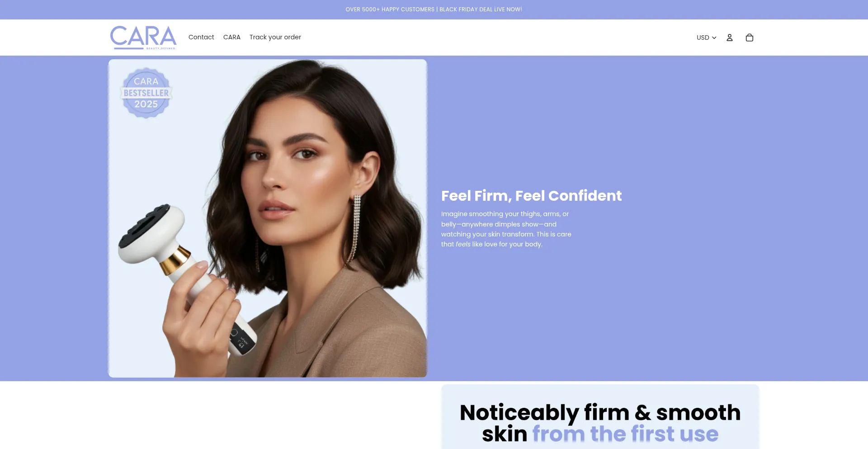Open the shopping cart bag icon
This screenshot has height=449, width=868.
pos(749,38)
